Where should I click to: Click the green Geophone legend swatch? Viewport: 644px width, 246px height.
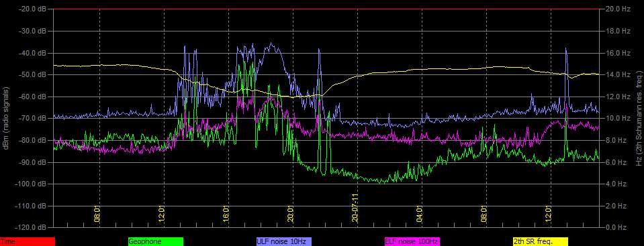tap(156, 241)
